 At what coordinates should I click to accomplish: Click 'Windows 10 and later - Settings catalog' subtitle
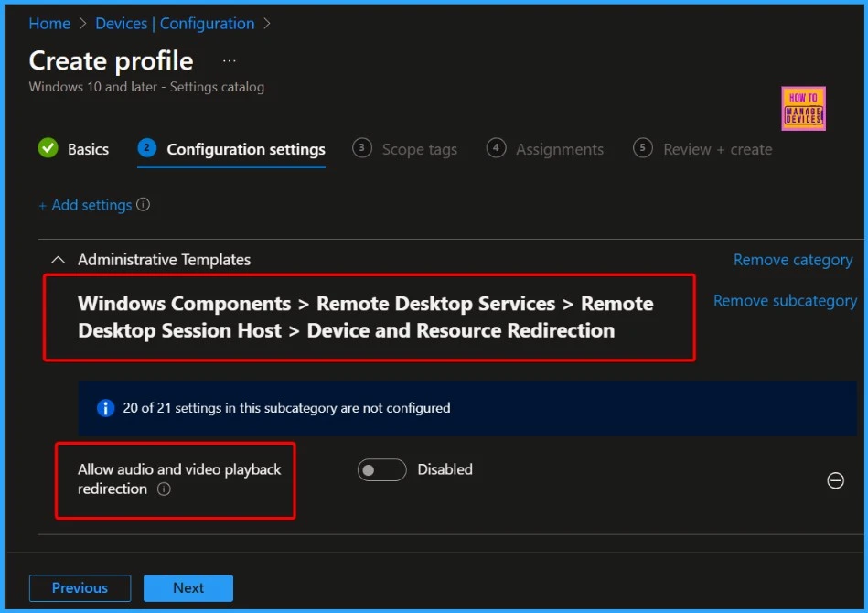tap(146, 87)
